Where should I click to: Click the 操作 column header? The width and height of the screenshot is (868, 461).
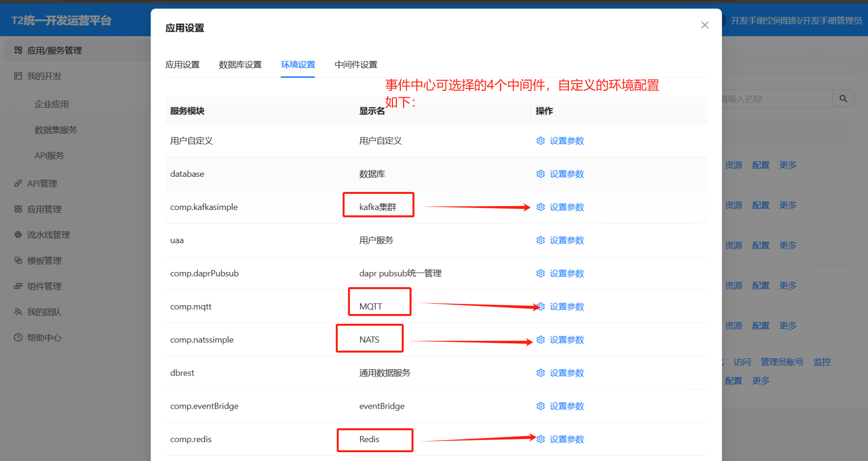tap(544, 111)
